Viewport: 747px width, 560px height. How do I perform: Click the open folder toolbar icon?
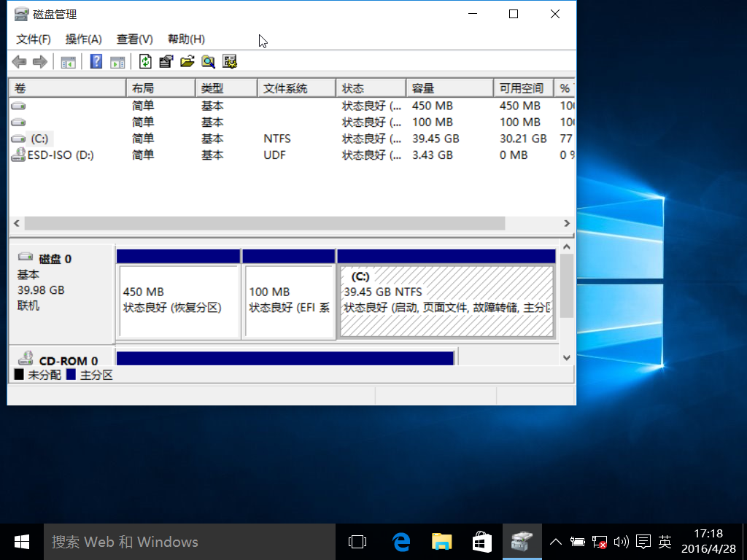(x=187, y=62)
